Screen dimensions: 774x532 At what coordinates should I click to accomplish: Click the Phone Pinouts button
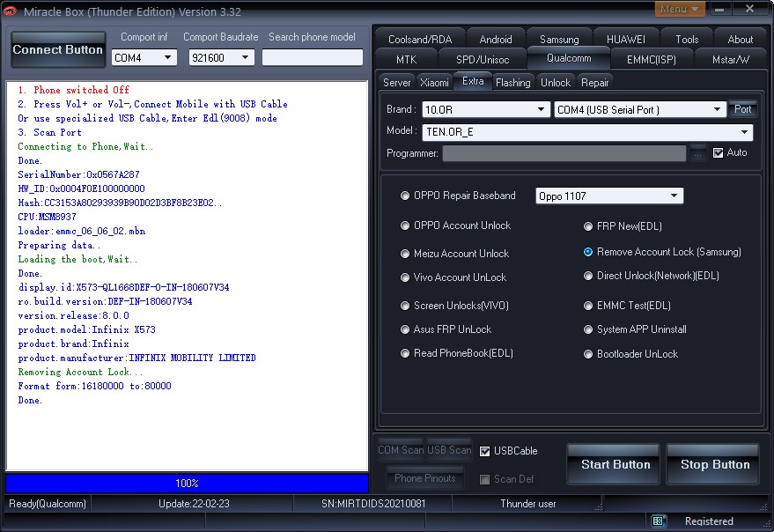point(425,478)
